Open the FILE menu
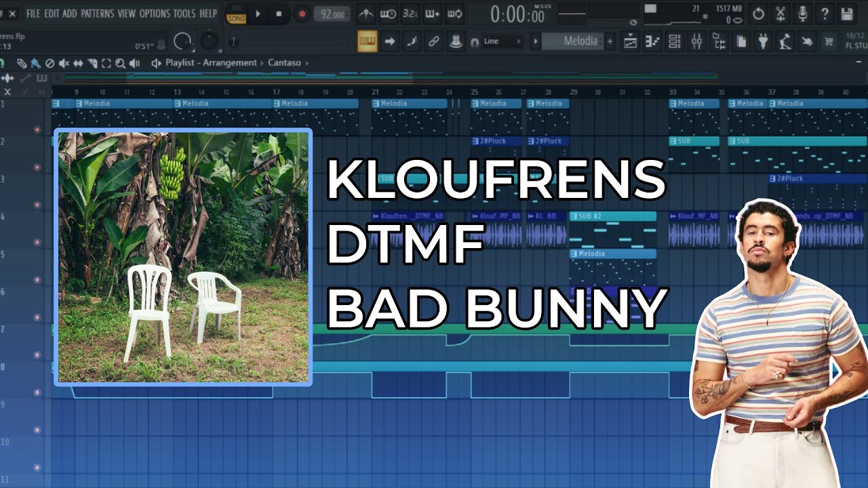This screenshot has height=488, width=868. (x=33, y=14)
